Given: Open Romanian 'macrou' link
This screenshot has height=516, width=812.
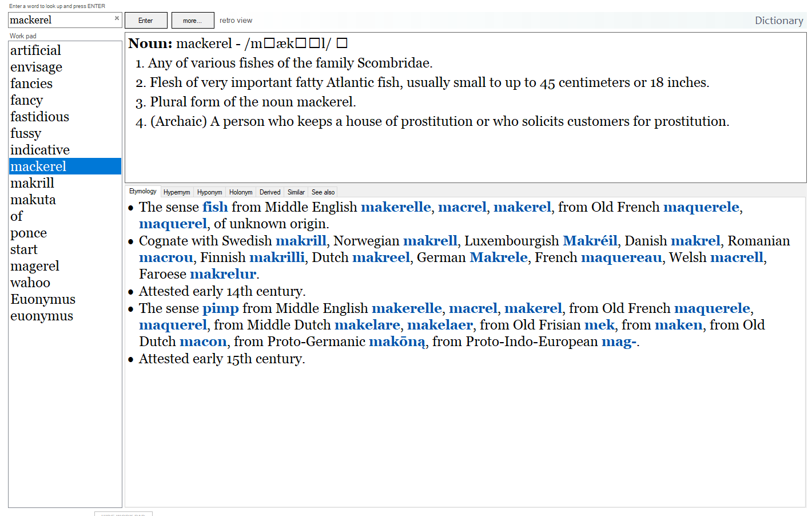Looking at the screenshot, I should [166, 257].
